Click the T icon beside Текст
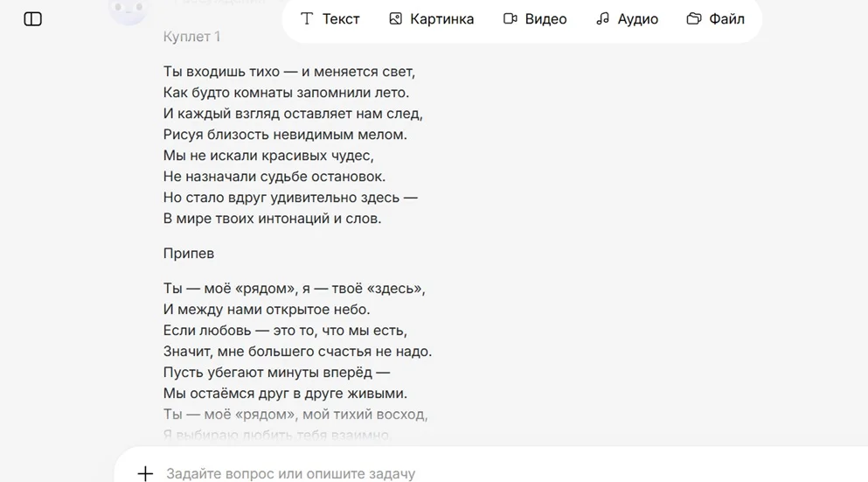This screenshot has height=482, width=868. pyautogui.click(x=307, y=19)
